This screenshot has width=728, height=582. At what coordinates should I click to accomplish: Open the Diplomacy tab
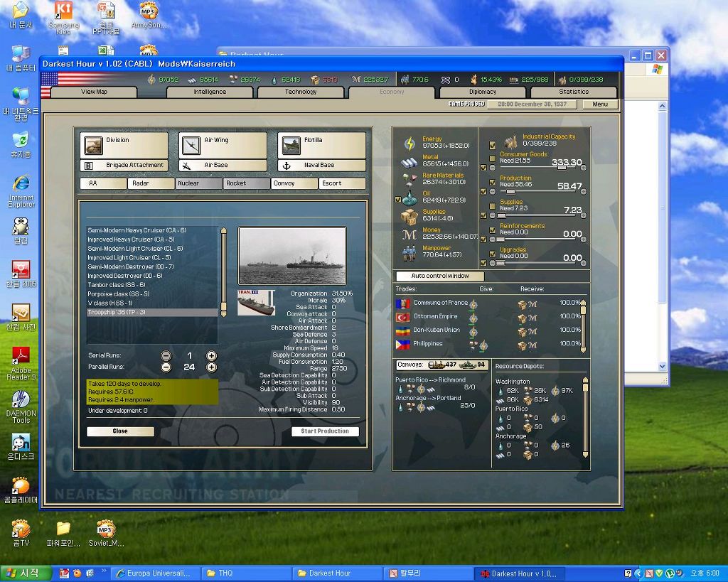tap(483, 92)
